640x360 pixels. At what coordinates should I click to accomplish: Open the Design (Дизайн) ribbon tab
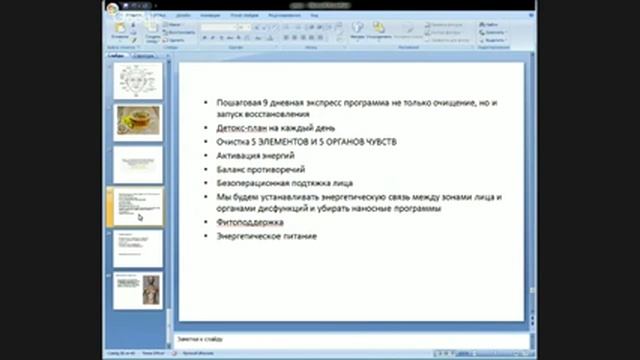click(x=183, y=15)
